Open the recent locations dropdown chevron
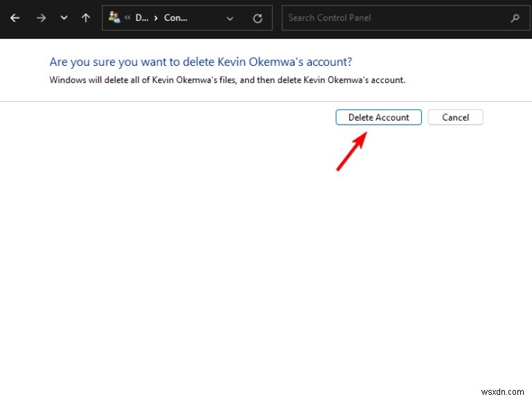Viewport: 532px width, 399px height. coord(64,18)
